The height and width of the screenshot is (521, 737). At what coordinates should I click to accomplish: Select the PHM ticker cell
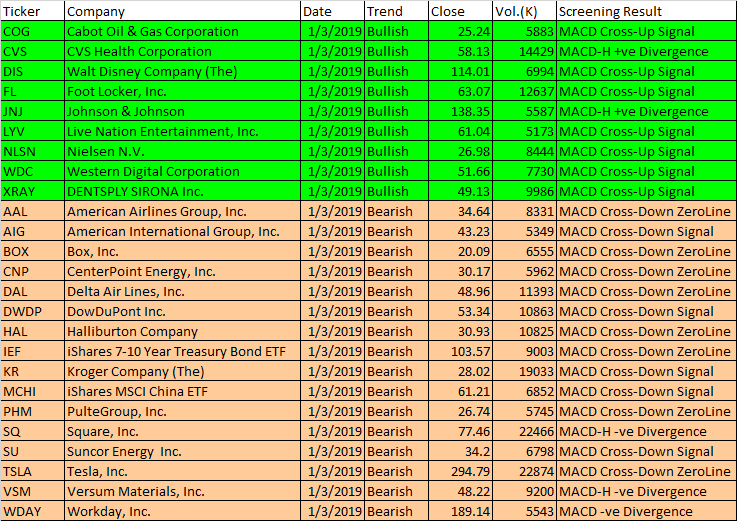click(32, 411)
